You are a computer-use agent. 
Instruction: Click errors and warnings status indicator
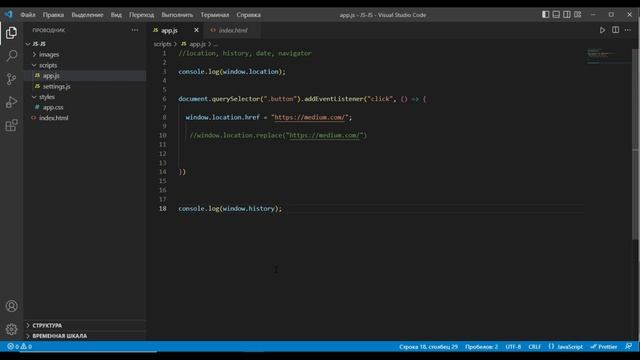coord(19,347)
